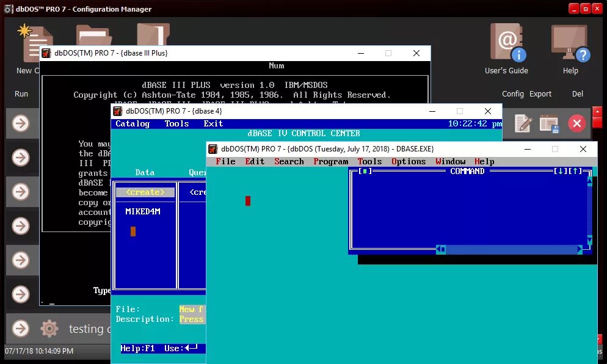607x364 pixels.
Task: Click the 10:22:42 pm clock in dBASE IV
Action: [475, 123]
